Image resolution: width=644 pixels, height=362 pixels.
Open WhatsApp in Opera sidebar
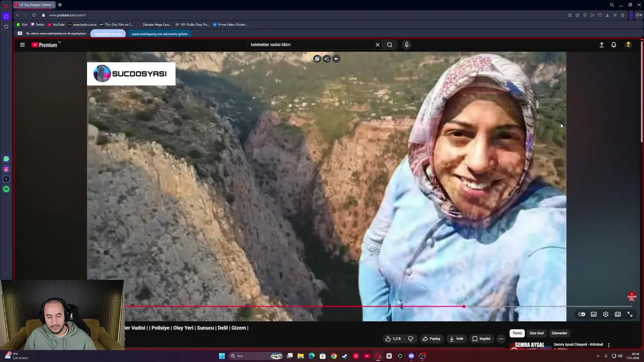tap(6, 159)
